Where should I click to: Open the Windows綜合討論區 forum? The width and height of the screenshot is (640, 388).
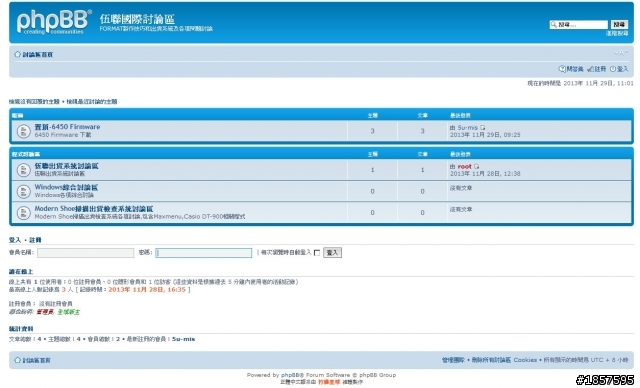click(66, 187)
